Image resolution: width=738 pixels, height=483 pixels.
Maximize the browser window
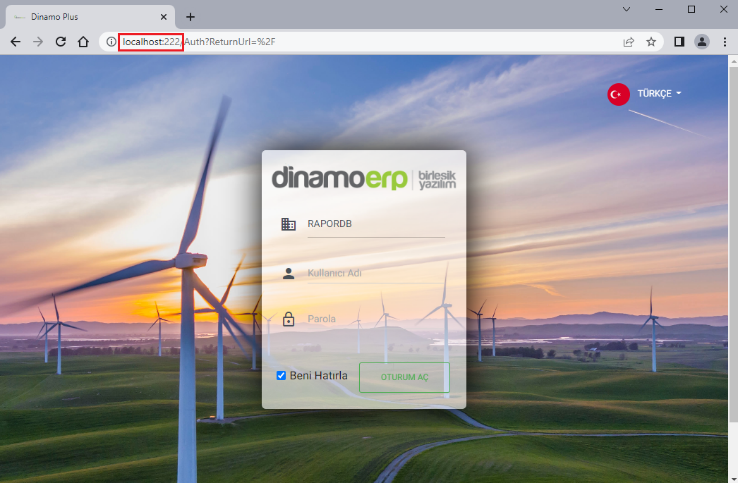point(691,9)
